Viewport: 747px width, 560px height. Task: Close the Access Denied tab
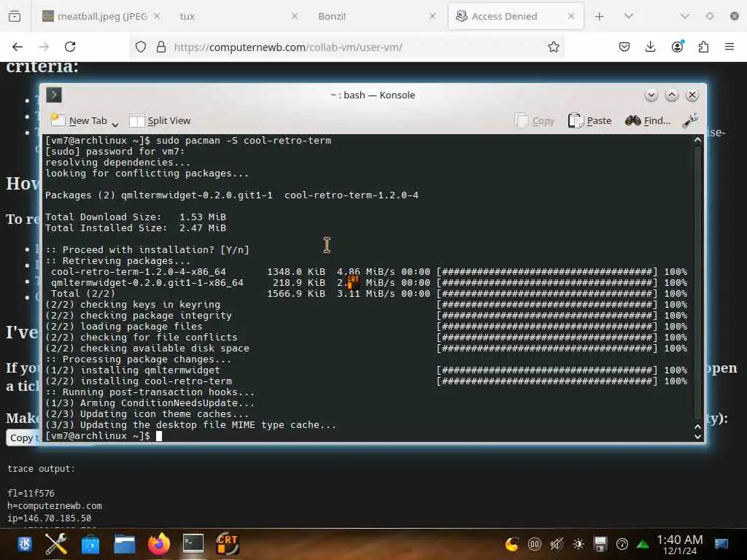[x=570, y=16]
